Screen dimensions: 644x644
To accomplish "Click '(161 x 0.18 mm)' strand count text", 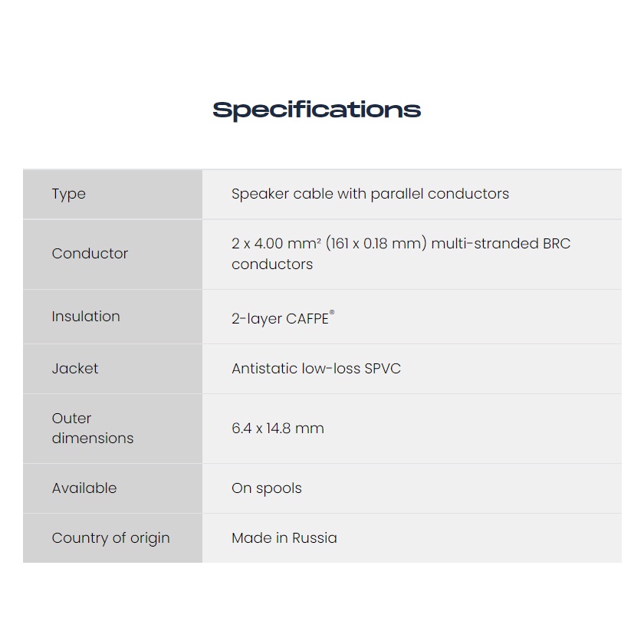I will pos(376,244).
